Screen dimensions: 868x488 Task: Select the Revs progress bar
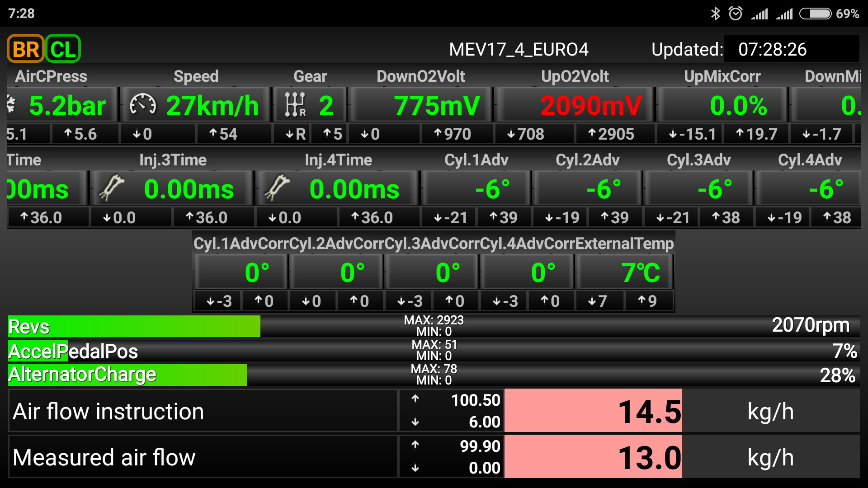click(x=434, y=326)
